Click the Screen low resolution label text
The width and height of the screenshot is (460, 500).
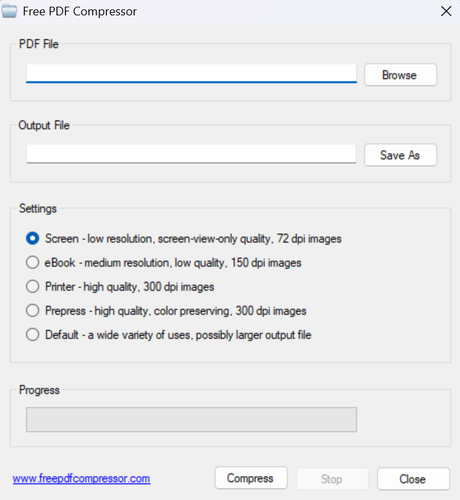193,239
